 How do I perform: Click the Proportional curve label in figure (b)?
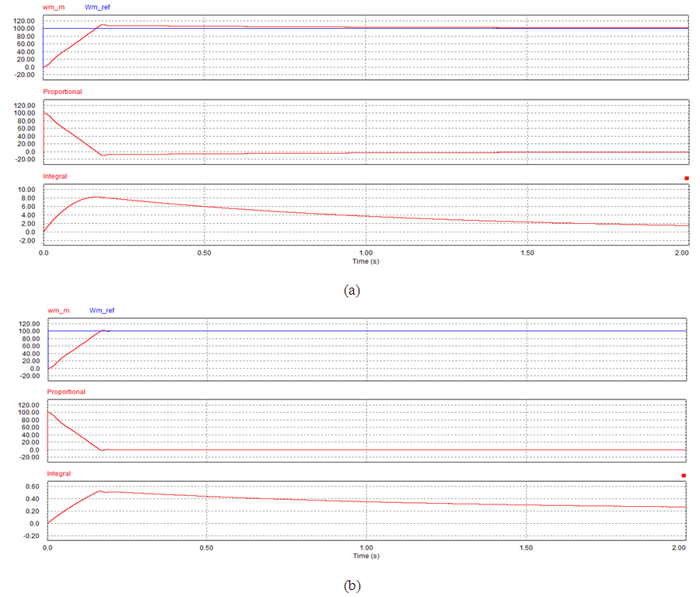coord(66,392)
